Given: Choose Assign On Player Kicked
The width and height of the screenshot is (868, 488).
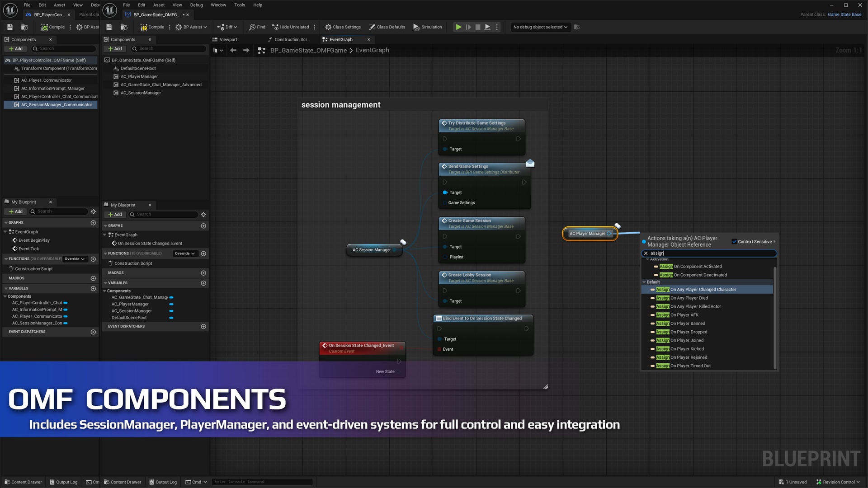Looking at the screenshot, I should (x=707, y=349).
